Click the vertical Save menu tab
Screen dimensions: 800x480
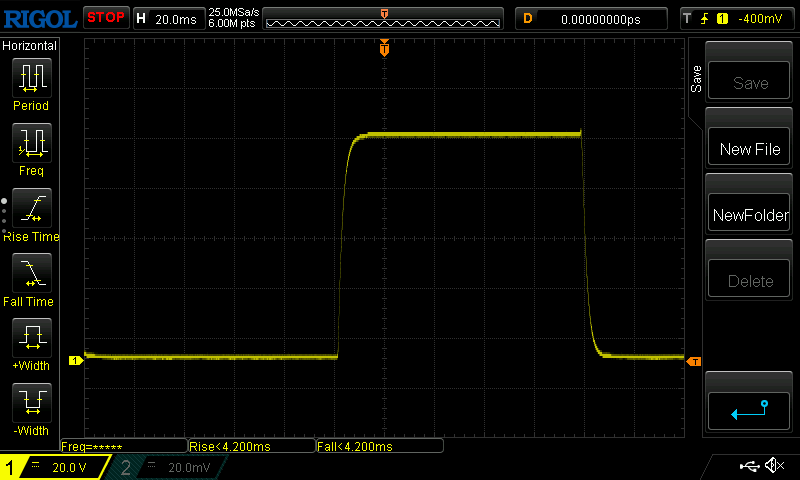pyautogui.click(x=696, y=79)
